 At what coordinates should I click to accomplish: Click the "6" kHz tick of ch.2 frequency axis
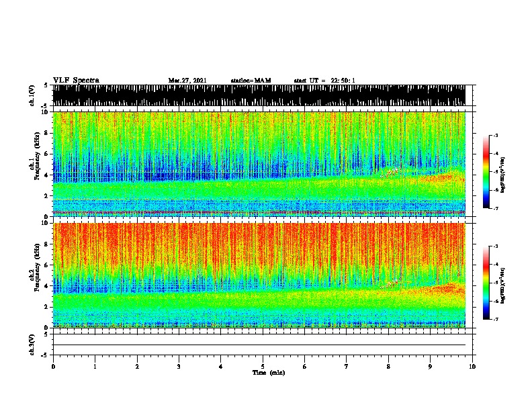tap(47, 265)
